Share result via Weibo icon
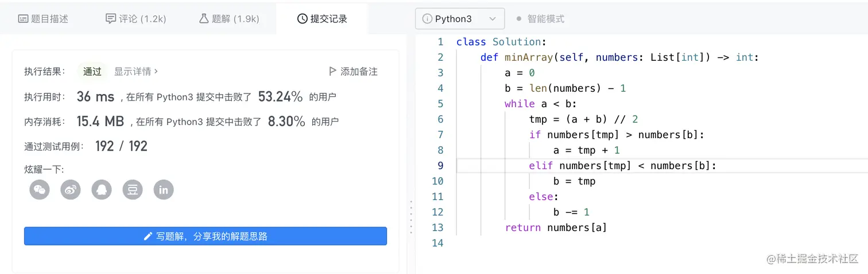The width and height of the screenshot is (868, 274). 71,190
